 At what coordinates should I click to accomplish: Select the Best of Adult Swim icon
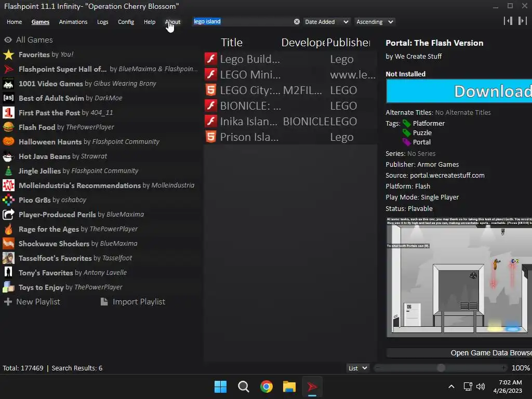[8, 98]
